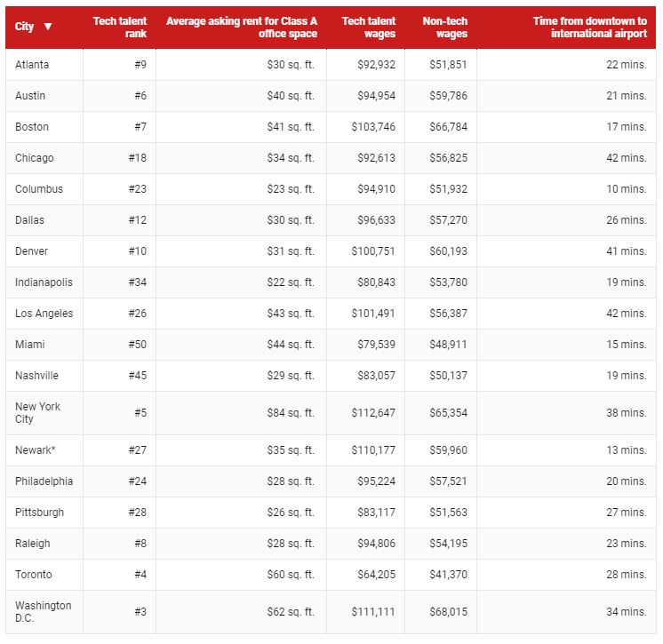Viewport: 663px width, 644px height.
Task: Select the Indianapolis city cell
Action: tap(44, 282)
